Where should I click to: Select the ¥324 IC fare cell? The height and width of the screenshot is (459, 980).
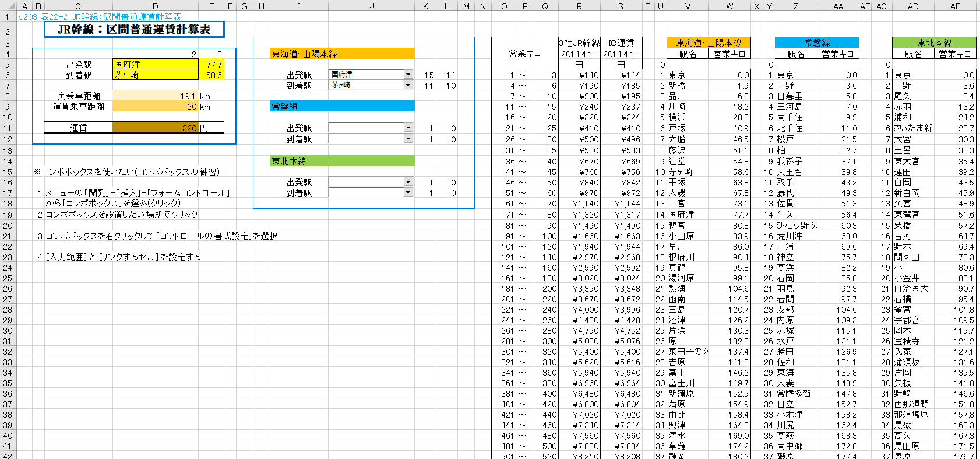(621, 117)
